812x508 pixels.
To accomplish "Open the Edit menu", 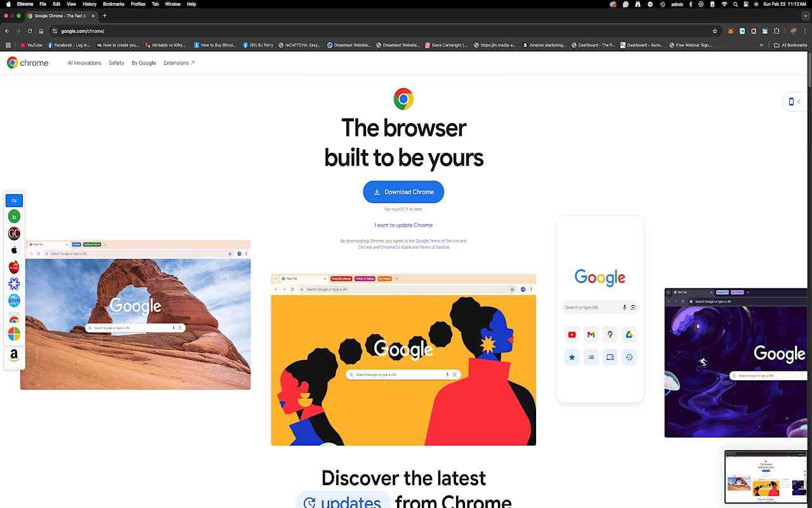I will [56, 4].
